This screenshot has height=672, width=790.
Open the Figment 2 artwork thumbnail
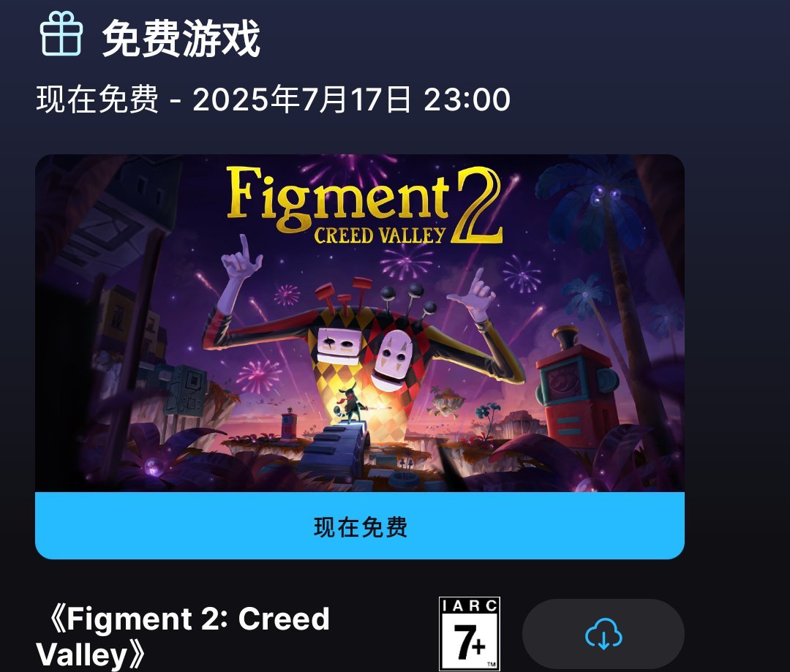click(x=360, y=323)
